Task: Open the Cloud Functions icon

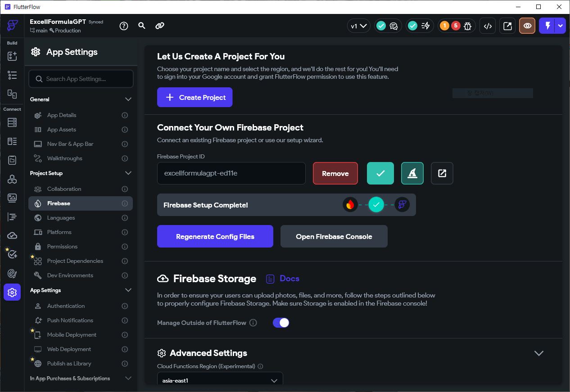Action: pyautogui.click(x=12, y=236)
